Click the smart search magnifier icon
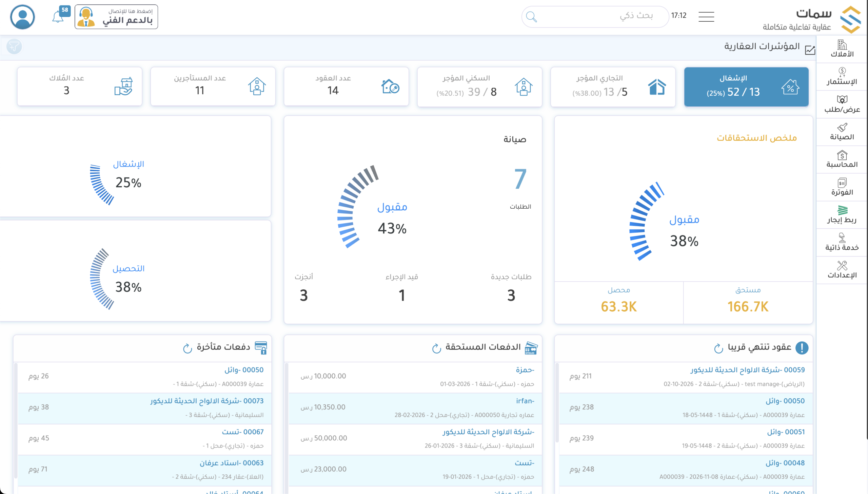Screen dimensions: 868x494 531,17
